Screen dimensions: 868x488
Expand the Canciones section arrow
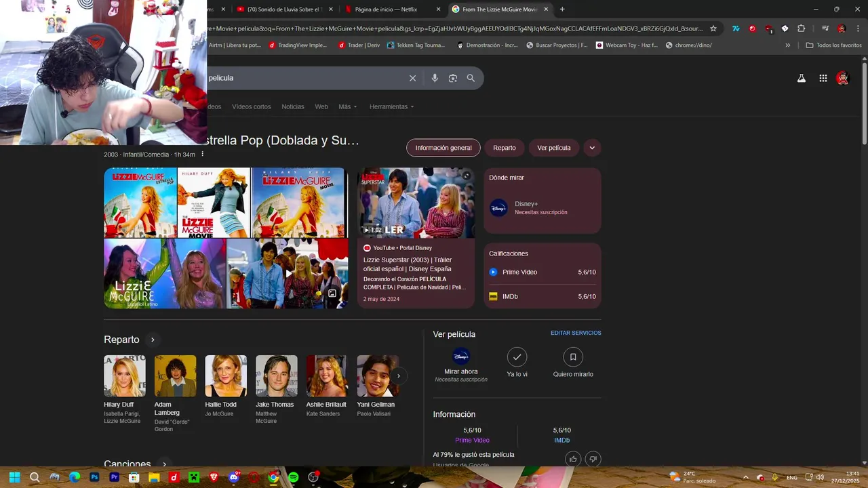click(164, 464)
